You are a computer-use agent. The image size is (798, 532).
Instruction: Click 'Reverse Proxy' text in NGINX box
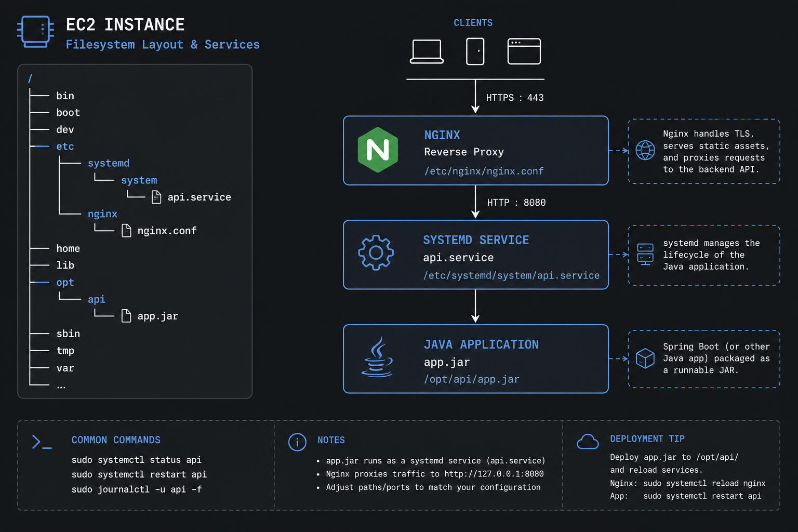(x=464, y=152)
